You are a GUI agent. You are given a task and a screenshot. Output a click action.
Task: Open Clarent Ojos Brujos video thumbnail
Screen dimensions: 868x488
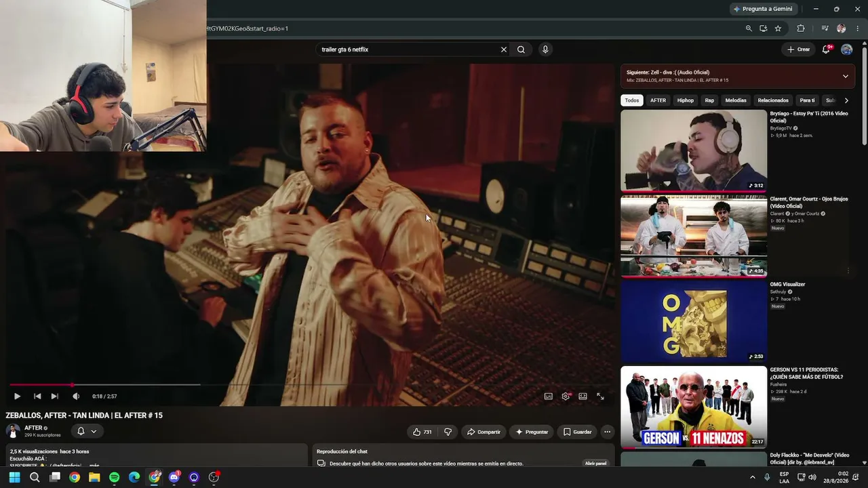coord(694,236)
